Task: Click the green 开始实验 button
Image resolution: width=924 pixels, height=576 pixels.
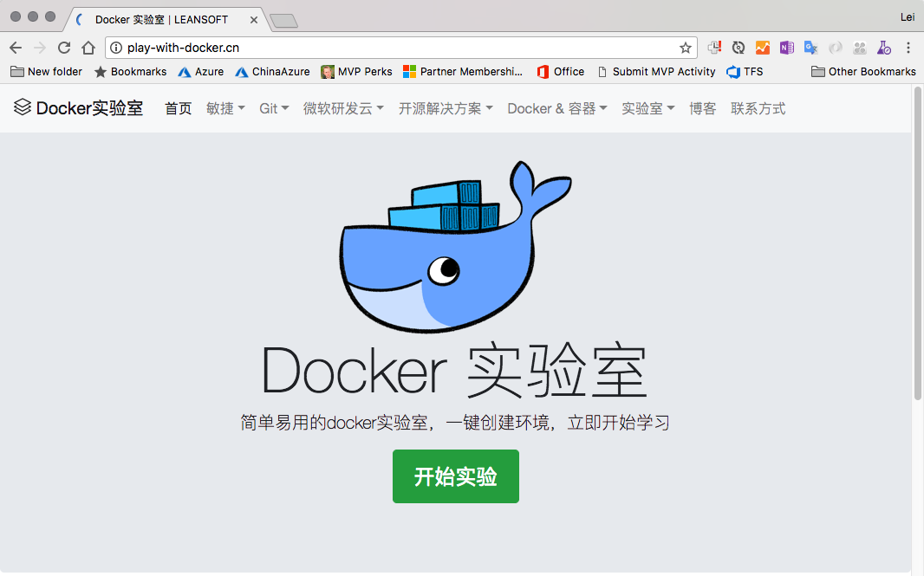Action: tap(456, 476)
